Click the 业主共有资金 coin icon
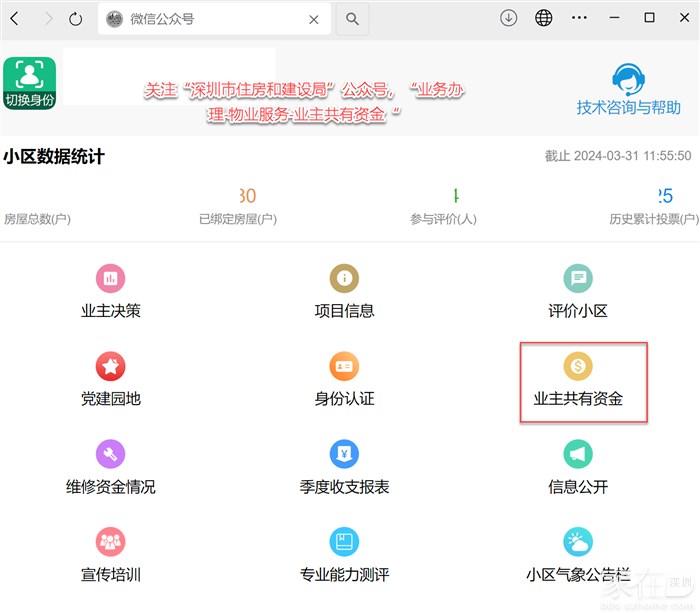The width and height of the screenshot is (700, 613). point(577,366)
